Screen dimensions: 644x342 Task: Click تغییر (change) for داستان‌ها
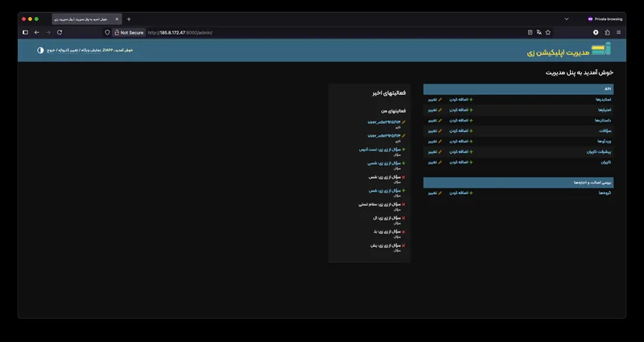coord(435,120)
